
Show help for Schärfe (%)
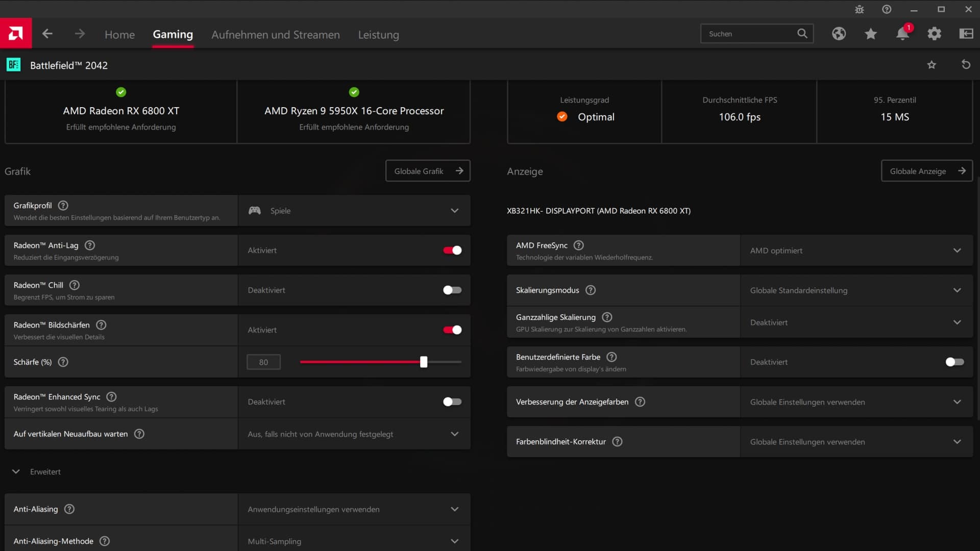63,362
